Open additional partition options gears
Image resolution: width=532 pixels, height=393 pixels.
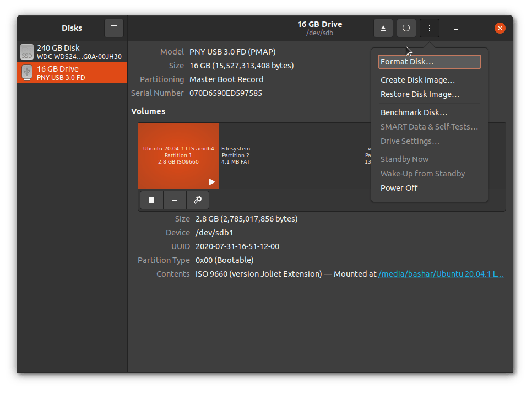(x=198, y=200)
